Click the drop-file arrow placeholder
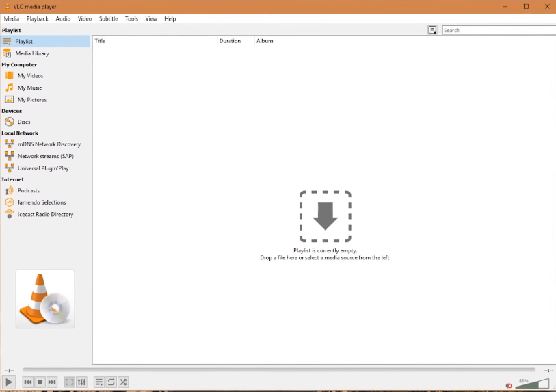This screenshot has height=392, width=556. (x=325, y=216)
